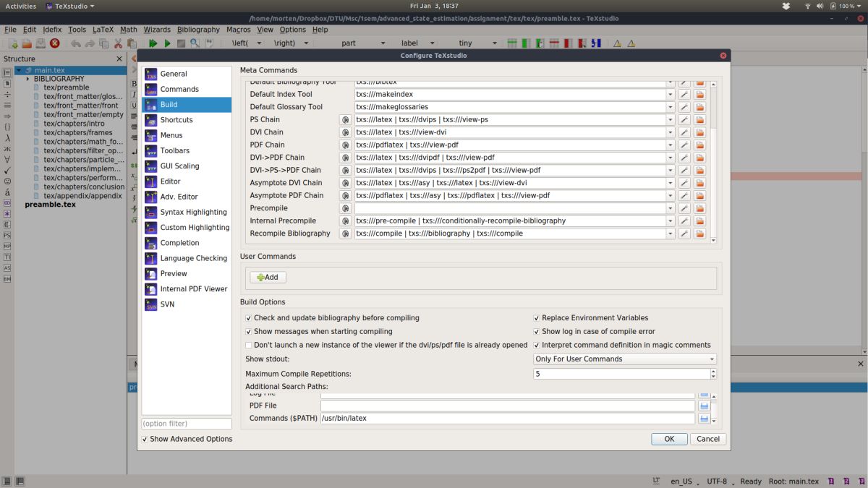Image resolution: width=868 pixels, height=488 pixels.
Task: Click the Open file icon in main toolbar
Action: 27,43
